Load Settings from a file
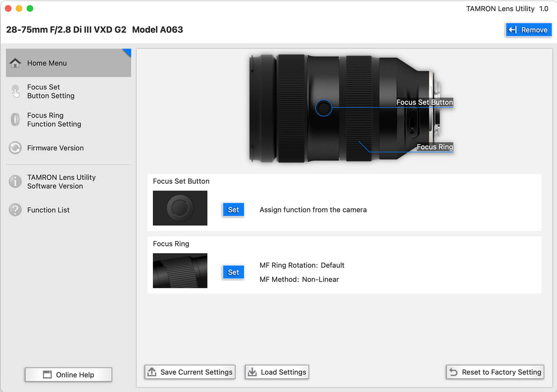Viewport: 557px width, 392px height. pos(277,372)
